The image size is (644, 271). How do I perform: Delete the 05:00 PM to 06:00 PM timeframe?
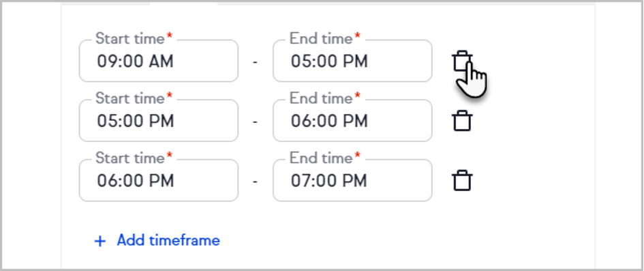[x=462, y=121]
